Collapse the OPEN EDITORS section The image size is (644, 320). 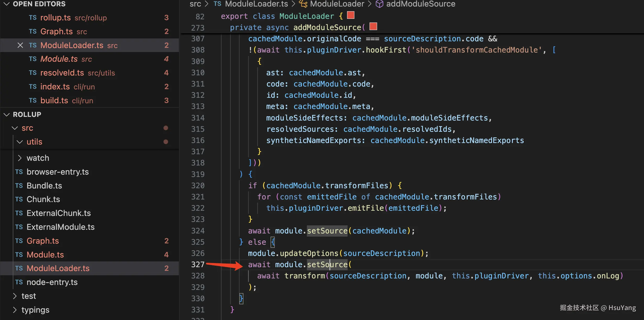(x=7, y=4)
